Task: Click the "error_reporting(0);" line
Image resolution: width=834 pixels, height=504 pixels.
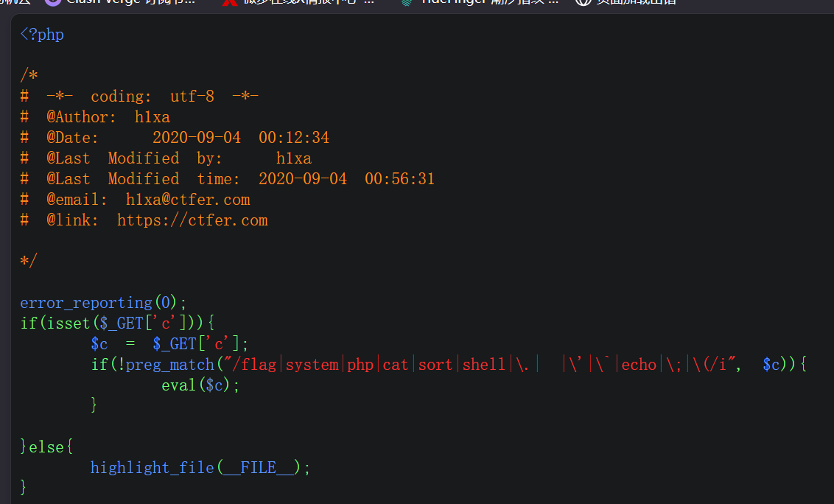Action: coord(104,303)
